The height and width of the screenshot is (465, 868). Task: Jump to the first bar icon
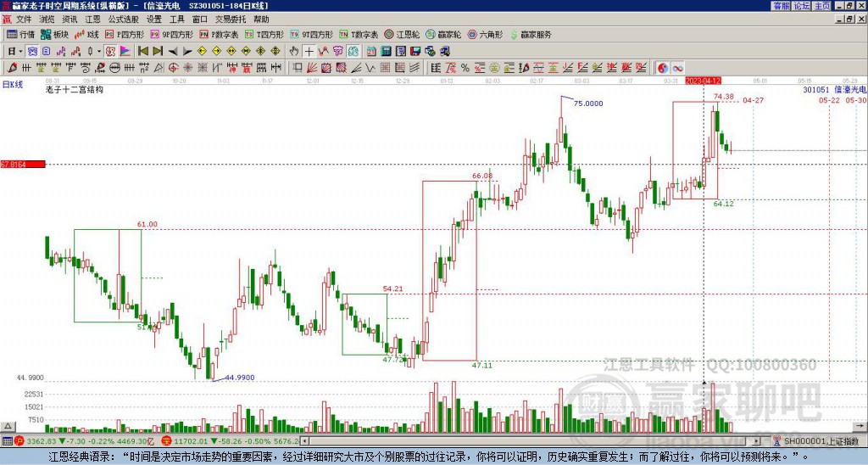[x=142, y=52]
